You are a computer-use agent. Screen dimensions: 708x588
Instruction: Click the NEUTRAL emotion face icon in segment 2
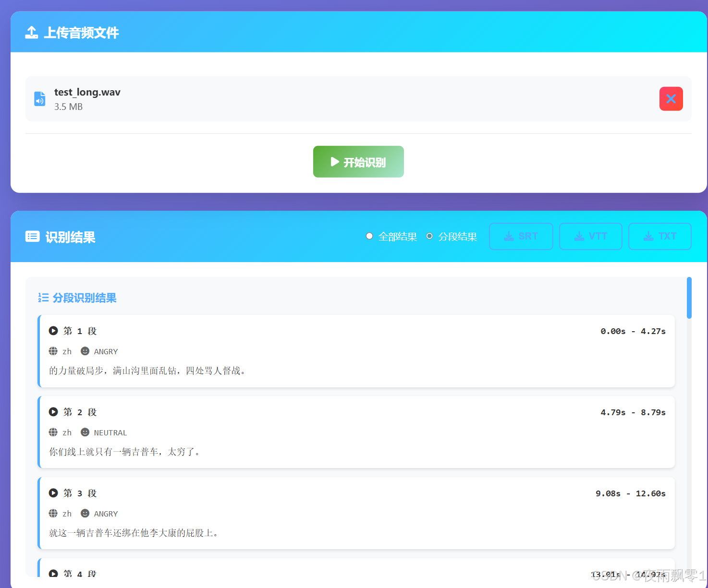point(85,432)
